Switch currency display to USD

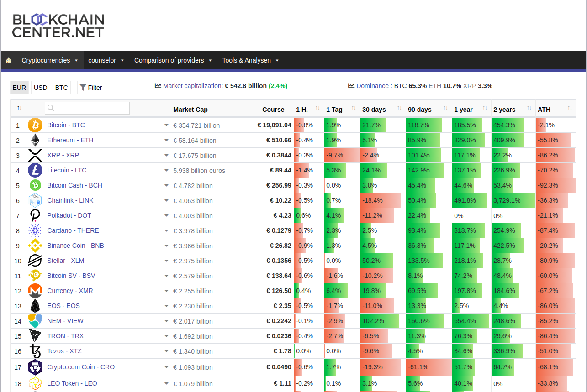(40, 87)
